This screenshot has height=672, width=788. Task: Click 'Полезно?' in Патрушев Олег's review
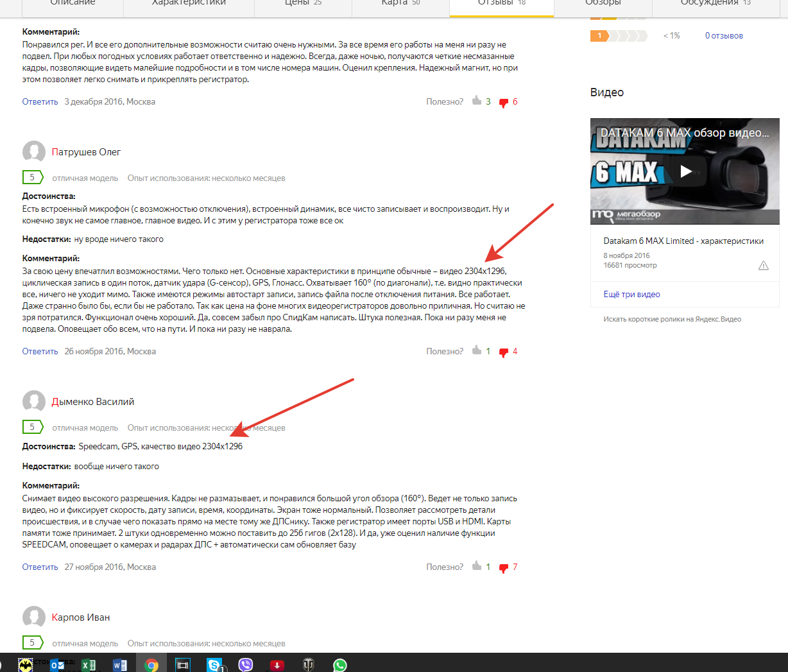coord(445,351)
